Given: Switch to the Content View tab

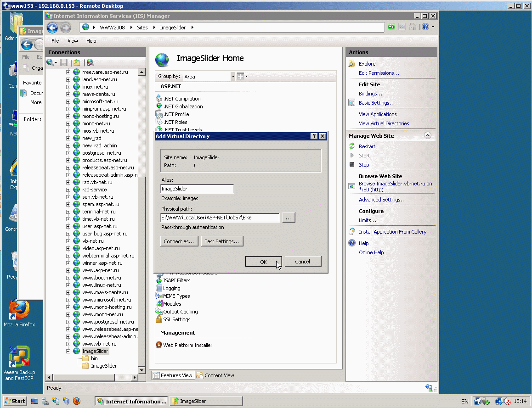Looking at the screenshot, I should (x=216, y=375).
